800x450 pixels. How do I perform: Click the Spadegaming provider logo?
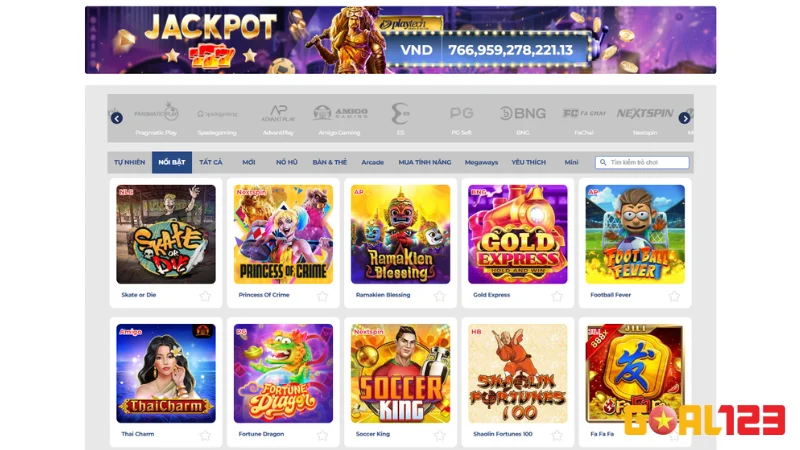point(217,118)
